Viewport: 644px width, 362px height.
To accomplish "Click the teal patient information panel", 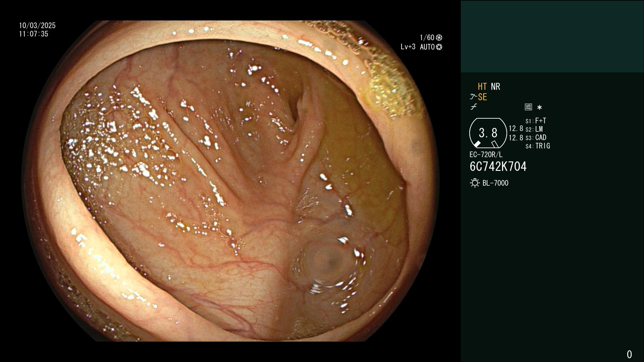I will click(552, 37).
